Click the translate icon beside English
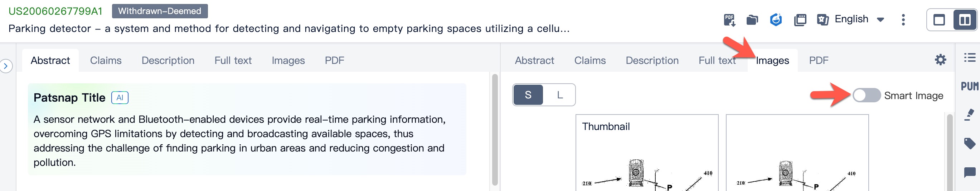980x191 pixels. pyautogui.click(x=823, y=19)
